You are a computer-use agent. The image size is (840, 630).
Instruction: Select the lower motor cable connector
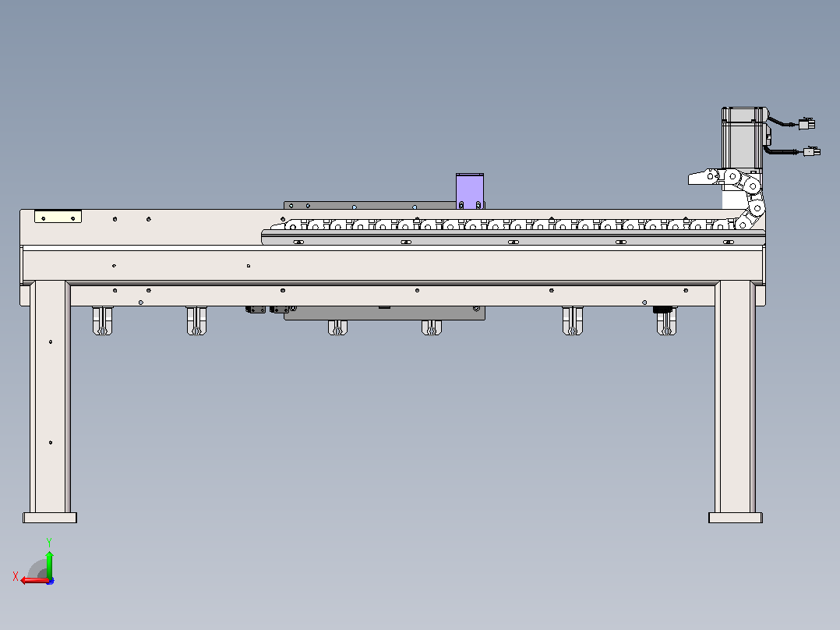812,152
